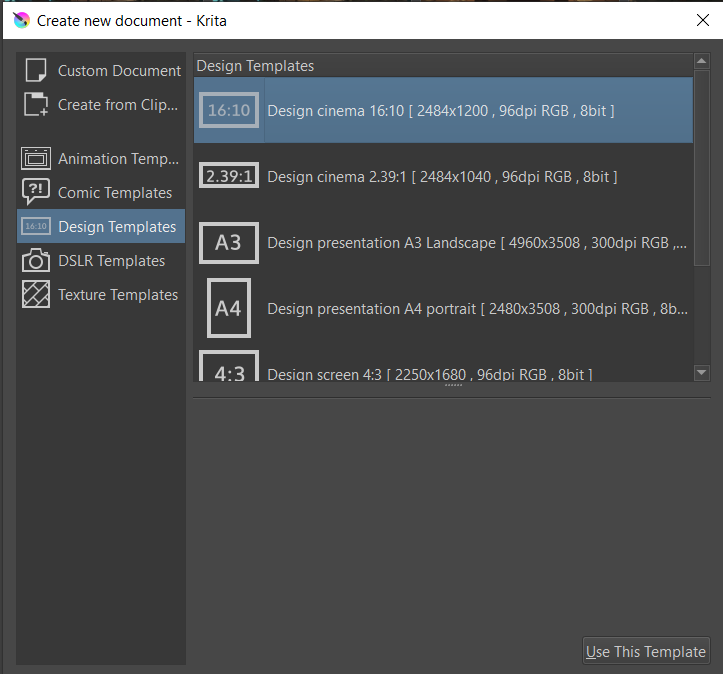This screenshot has width=723, height=674.
Task: Click the DSLR Templates camera icon
Action: tap(36, 260)
